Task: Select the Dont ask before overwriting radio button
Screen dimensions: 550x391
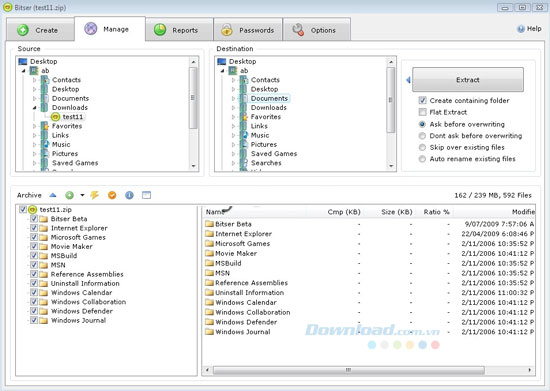Action: coord(422,136)
